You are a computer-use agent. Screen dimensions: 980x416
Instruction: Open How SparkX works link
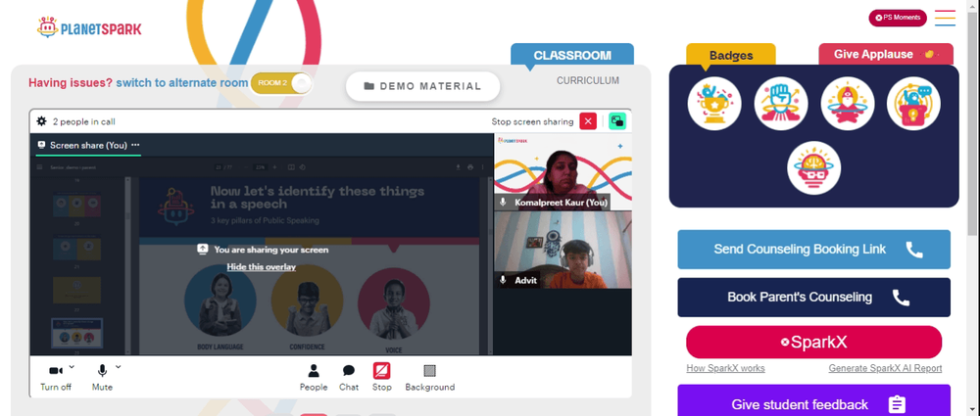[x=725, y=369]
